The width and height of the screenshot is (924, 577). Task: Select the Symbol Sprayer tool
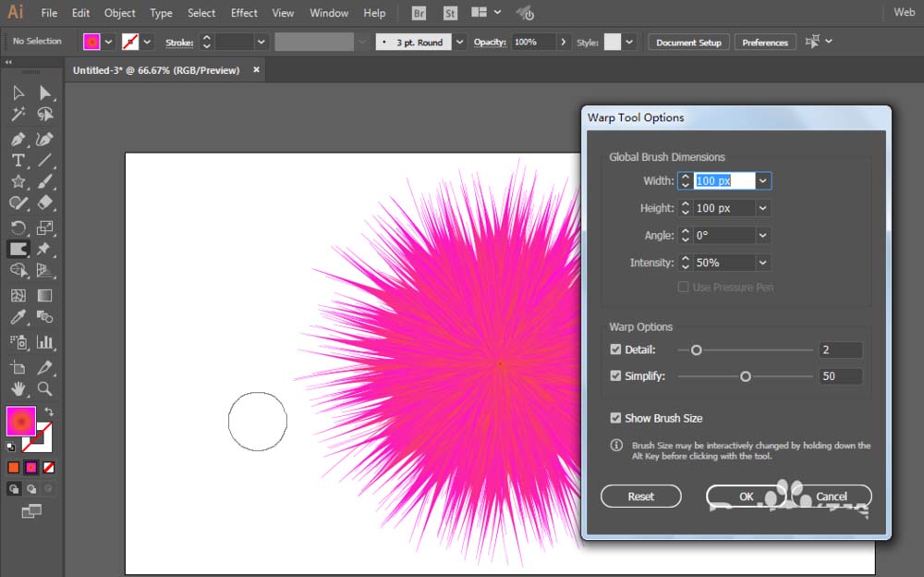[18, 342]
